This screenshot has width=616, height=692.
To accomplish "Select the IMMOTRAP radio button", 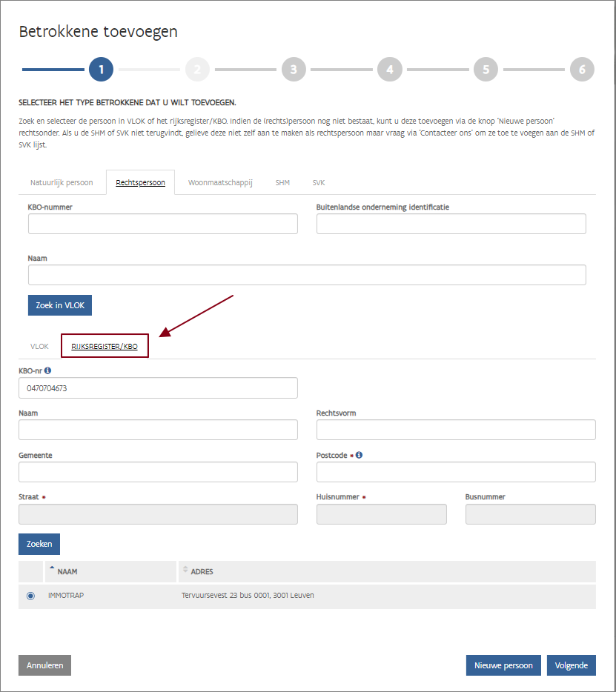I will click(x=30, y=596).
